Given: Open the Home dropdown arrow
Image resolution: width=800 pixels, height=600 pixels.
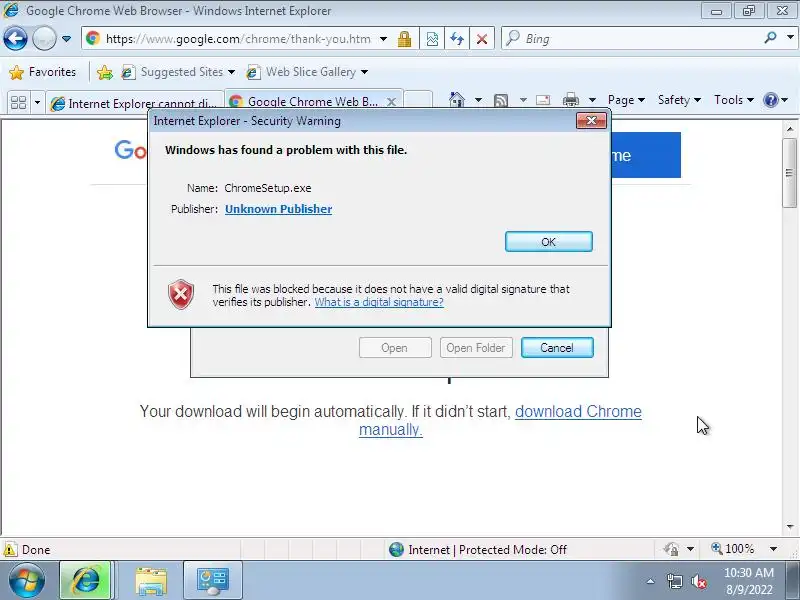Looking at the screenshot, I should pos(478,100).
